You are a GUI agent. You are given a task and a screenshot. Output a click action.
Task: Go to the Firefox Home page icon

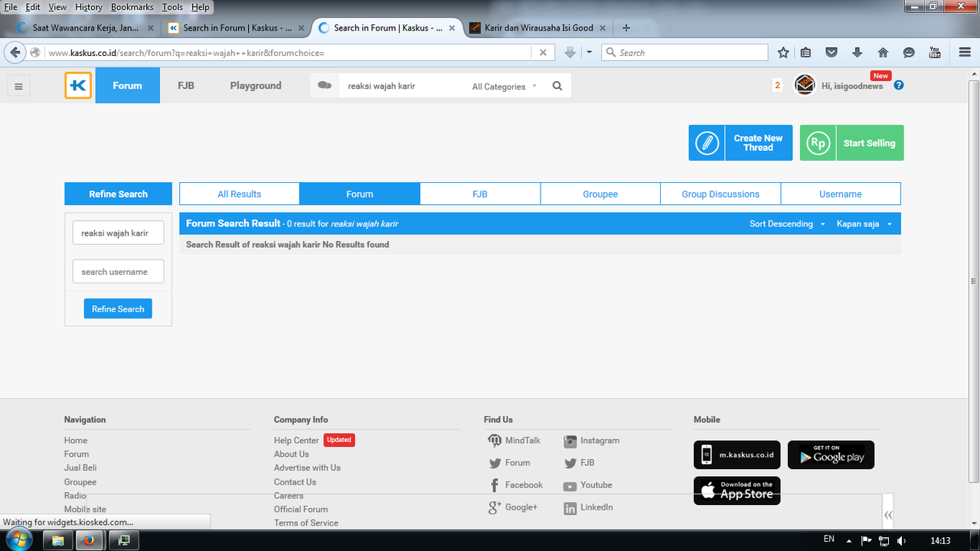pos(883,53)
